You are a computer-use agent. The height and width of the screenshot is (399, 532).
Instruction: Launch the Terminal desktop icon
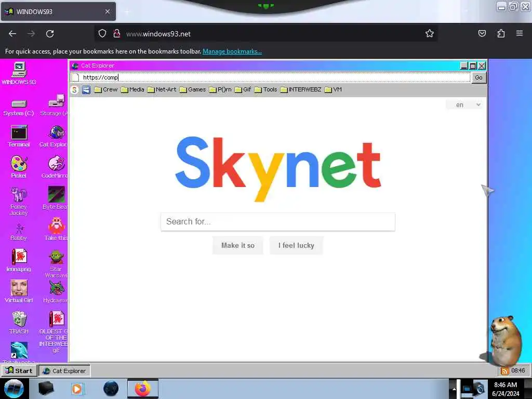click(x=19, y=136)
